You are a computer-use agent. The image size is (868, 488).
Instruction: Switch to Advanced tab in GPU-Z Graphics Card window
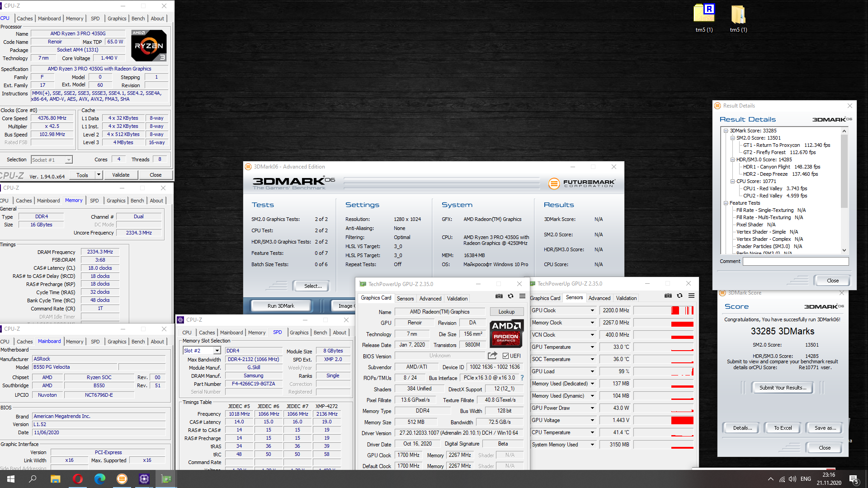[x=430, y=299]
